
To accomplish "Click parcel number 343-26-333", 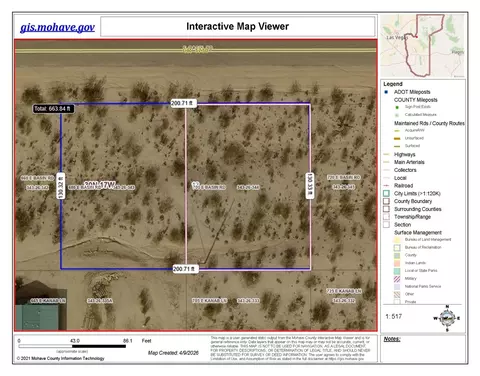I will click(248, 301).
